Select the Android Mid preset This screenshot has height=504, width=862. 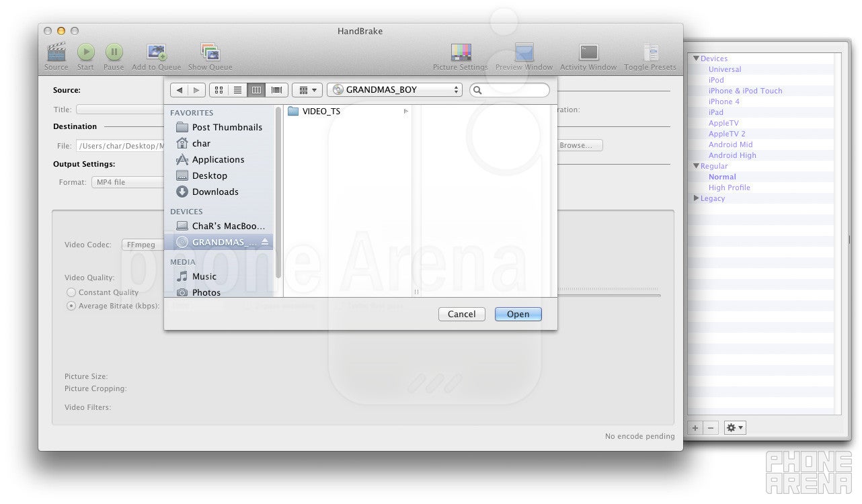pos(731,144)
